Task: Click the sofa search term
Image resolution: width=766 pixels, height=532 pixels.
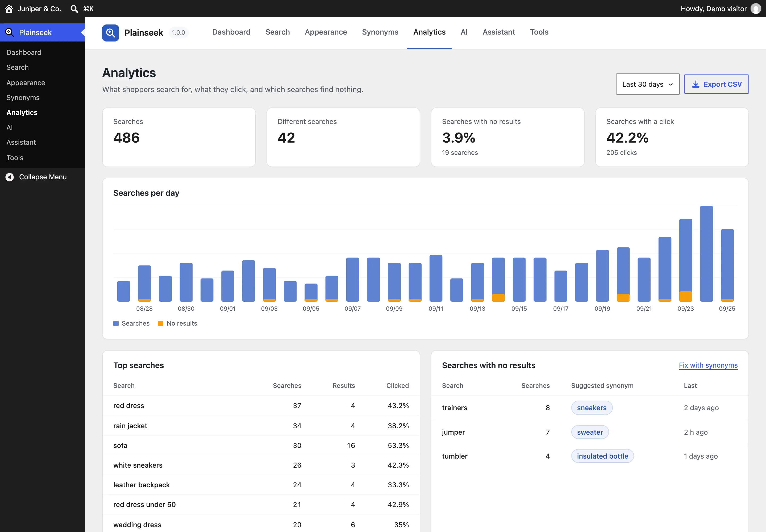Action: tap(120, 446)
